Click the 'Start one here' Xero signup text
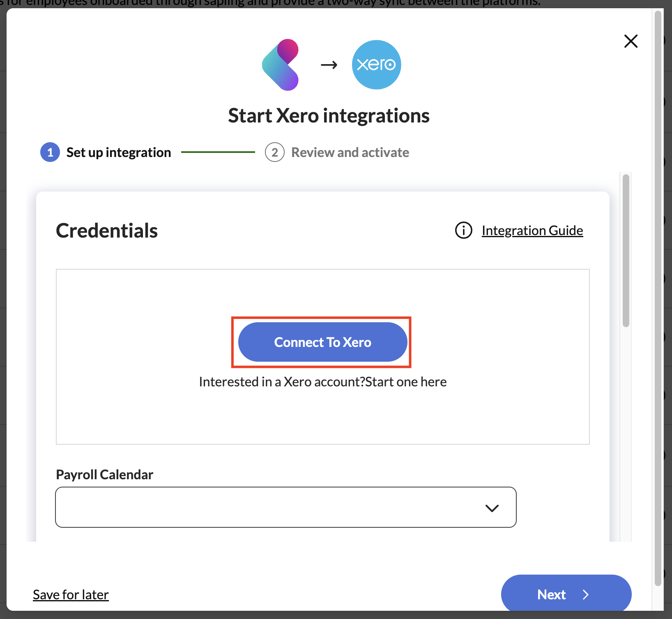This screenshot has height=619, width=672. pyautogui.click(x=406, y=382)
